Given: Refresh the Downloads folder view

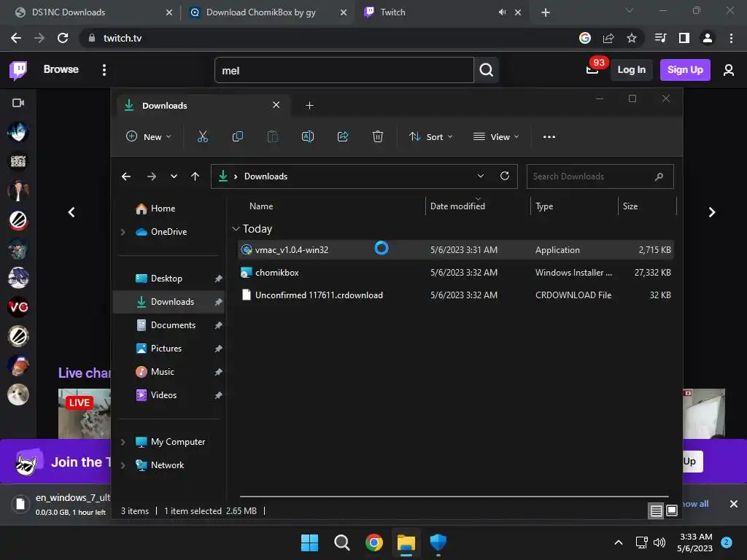Looking at the screenshot, I should pos(505,176).
